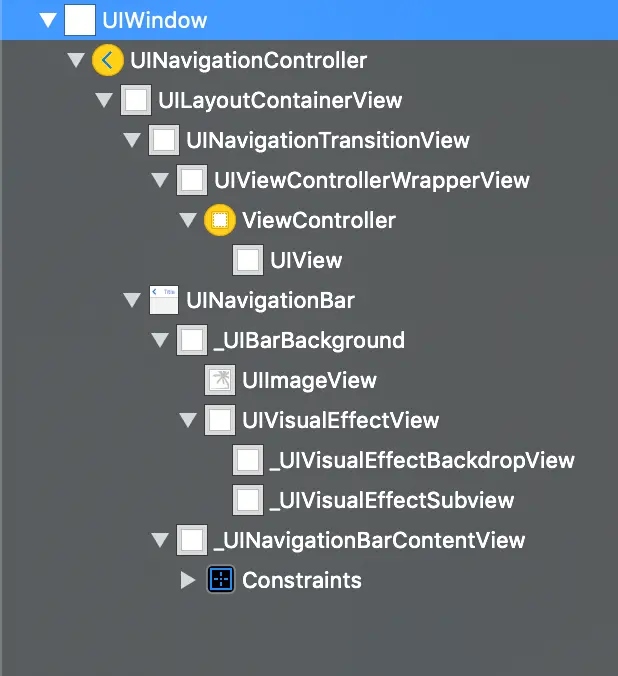The width and height of the screenshot is (618, 676).
Task: Collapse the UIVisualEffectView disclosure triangle
Action: tap(187, 420)
